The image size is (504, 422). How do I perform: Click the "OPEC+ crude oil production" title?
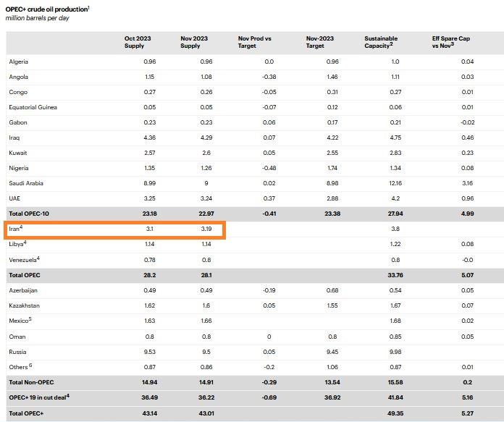(x=48, y=8)
